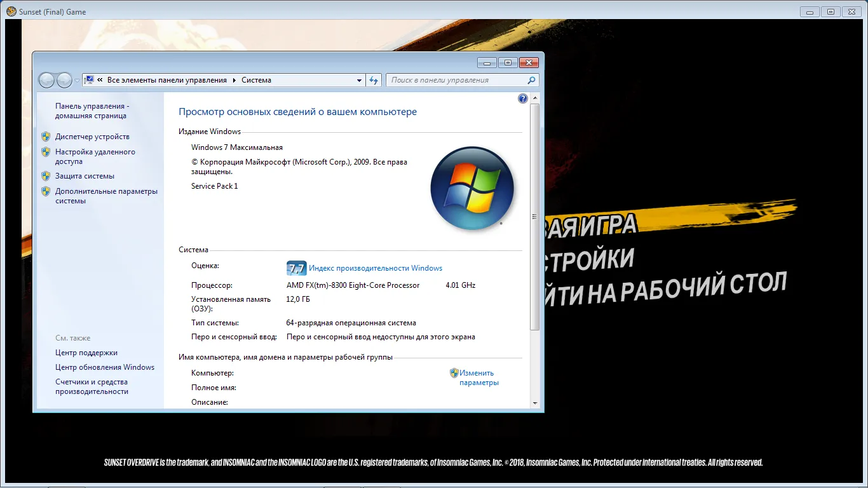
Task: Click '64-разрядная операционная система' text
Action: [x=351, y=323]
